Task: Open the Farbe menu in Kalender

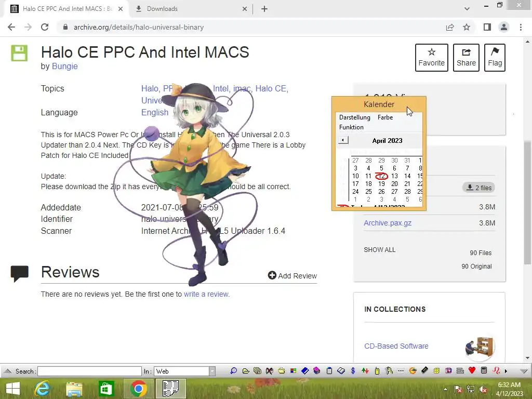Action: coord(385,117)
